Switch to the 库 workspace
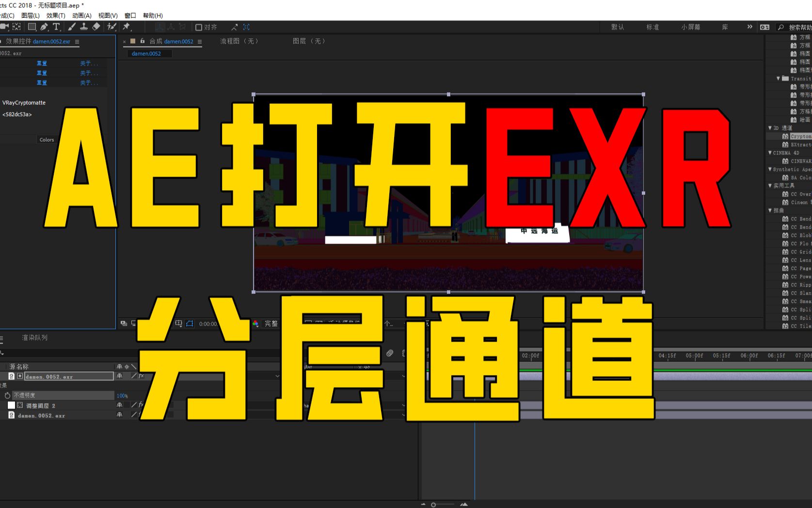This screenshot has width=812, height=508. 725,27
